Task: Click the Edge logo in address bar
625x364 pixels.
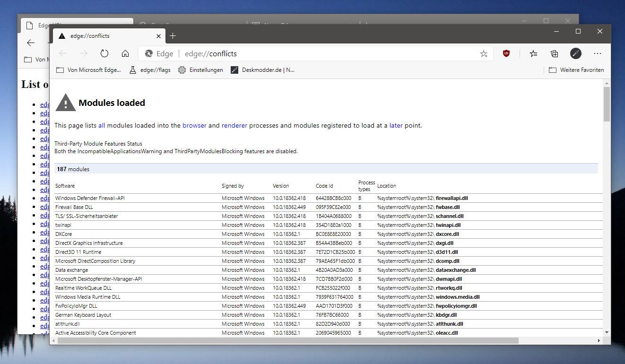Action: [148, 53]
